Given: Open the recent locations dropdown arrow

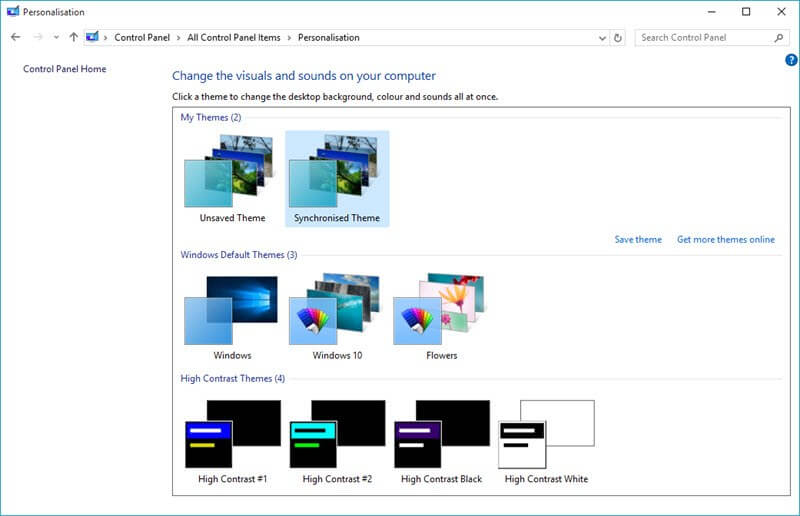Looking at the screenshot, I should 56,37.
